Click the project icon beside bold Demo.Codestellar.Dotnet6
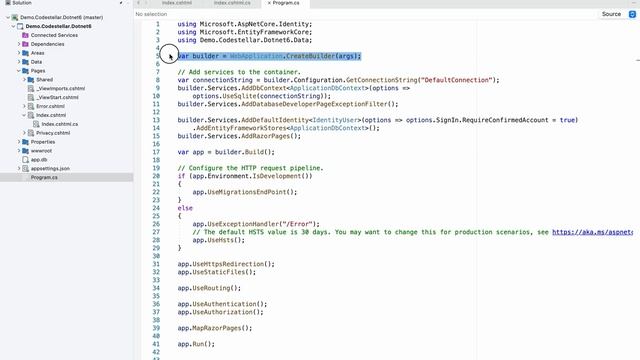This screenshot has width=640, height=360. 20,27
